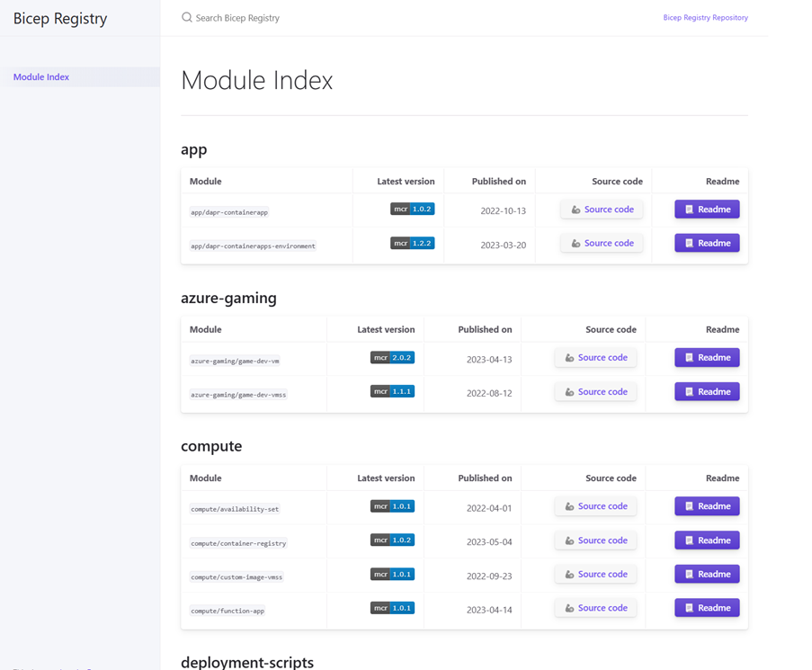Click Module header in azure-gaming table
Image resolution: width=812 pixels, height=670 pixels.
click(x=205, y=329)
